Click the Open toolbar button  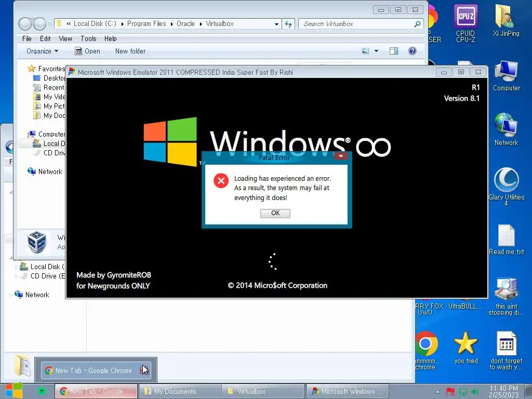coord(87,51)
